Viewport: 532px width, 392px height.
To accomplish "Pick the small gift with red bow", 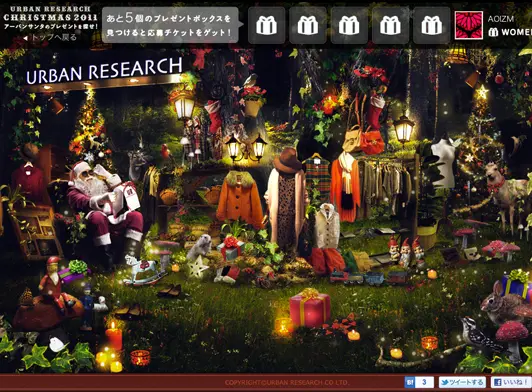I will pyautogui.click(x=231, y=249).
